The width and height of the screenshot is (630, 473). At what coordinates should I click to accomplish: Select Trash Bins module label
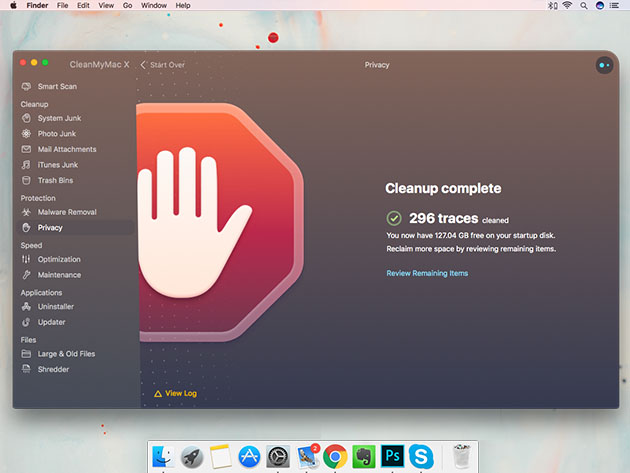[x=55, y=180]
